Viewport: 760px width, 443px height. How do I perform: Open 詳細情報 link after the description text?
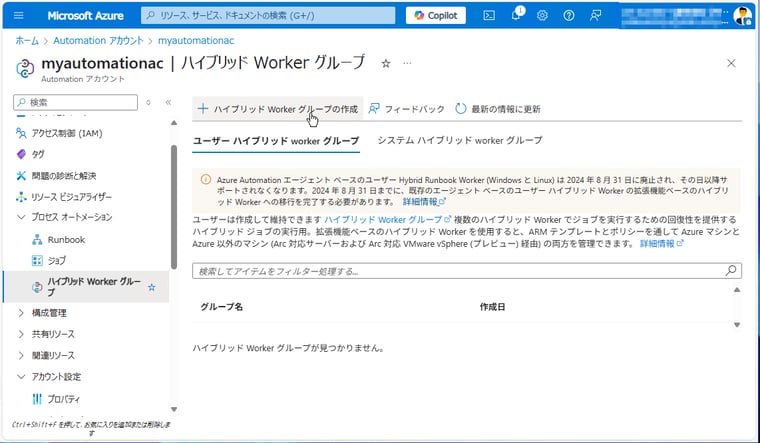point(661,243)
